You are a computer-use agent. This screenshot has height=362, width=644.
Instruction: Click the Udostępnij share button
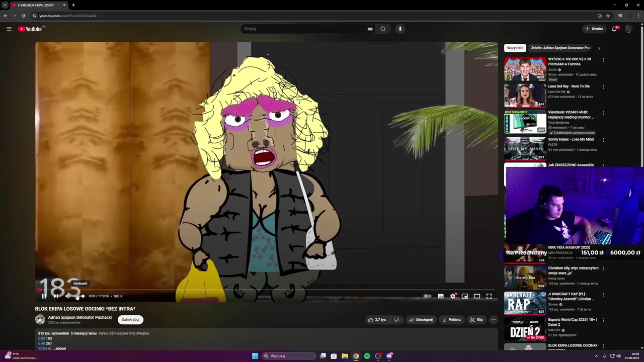pyautogui.click(x=421, y=319)
